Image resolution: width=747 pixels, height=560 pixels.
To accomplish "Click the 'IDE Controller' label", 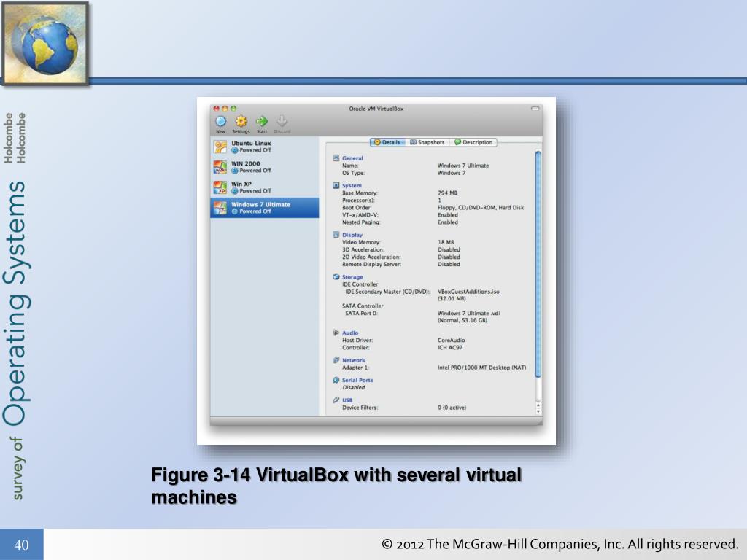I will [360, 284].
